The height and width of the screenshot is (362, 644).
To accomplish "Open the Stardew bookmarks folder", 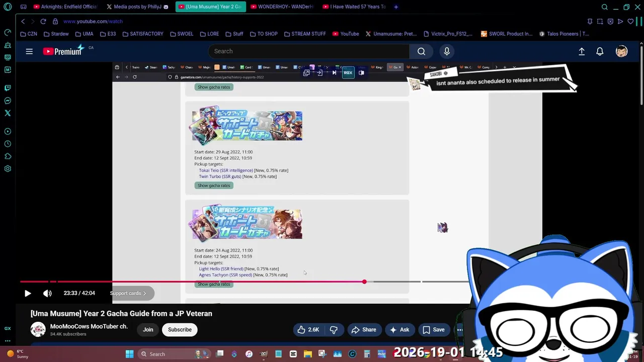I will coord(56,34).
